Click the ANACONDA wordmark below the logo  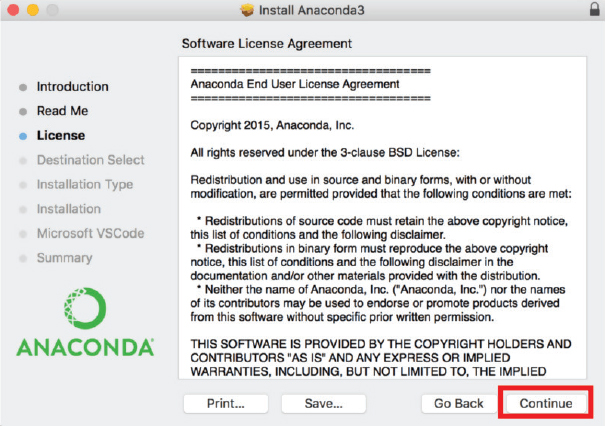click(85, 348)
